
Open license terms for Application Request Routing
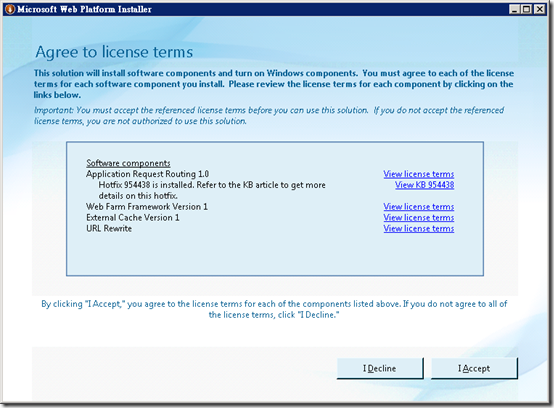tap(419, 174)
